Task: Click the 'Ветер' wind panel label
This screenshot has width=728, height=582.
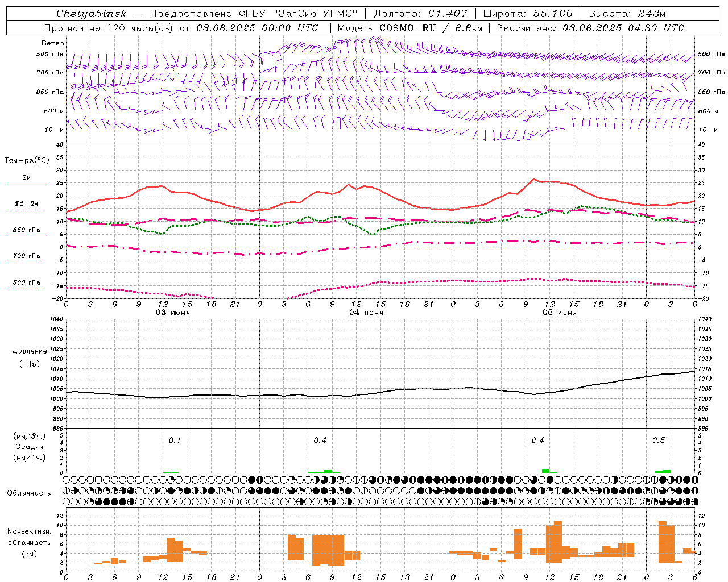Action: [53, 43]
